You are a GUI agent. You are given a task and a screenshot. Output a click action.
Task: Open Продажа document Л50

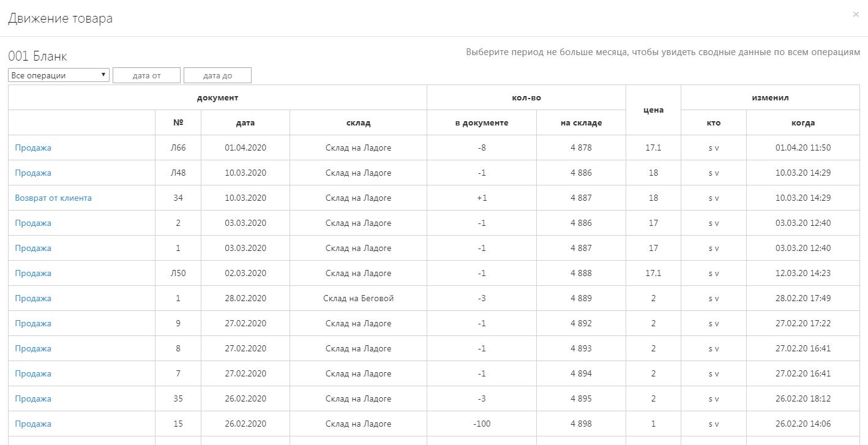[x=33, y=273]
